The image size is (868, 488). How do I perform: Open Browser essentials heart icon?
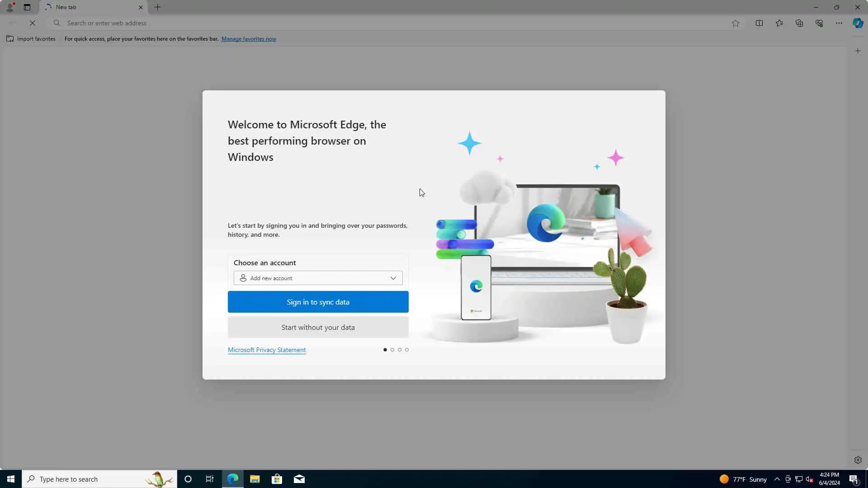pos(819,23)
